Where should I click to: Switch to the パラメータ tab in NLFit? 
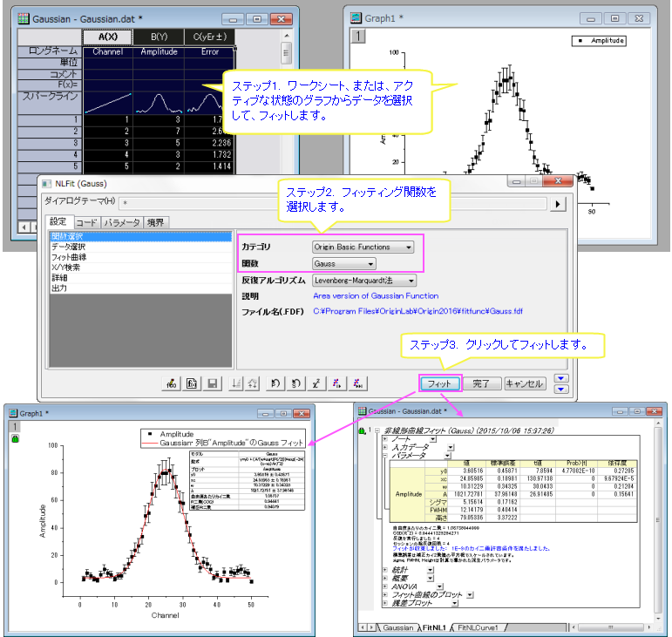(122, 223)
